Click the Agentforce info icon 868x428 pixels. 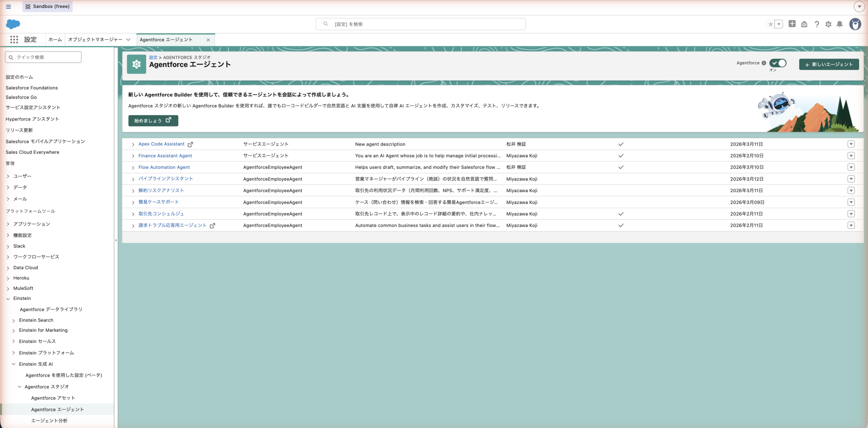click(x=764, y=63)
